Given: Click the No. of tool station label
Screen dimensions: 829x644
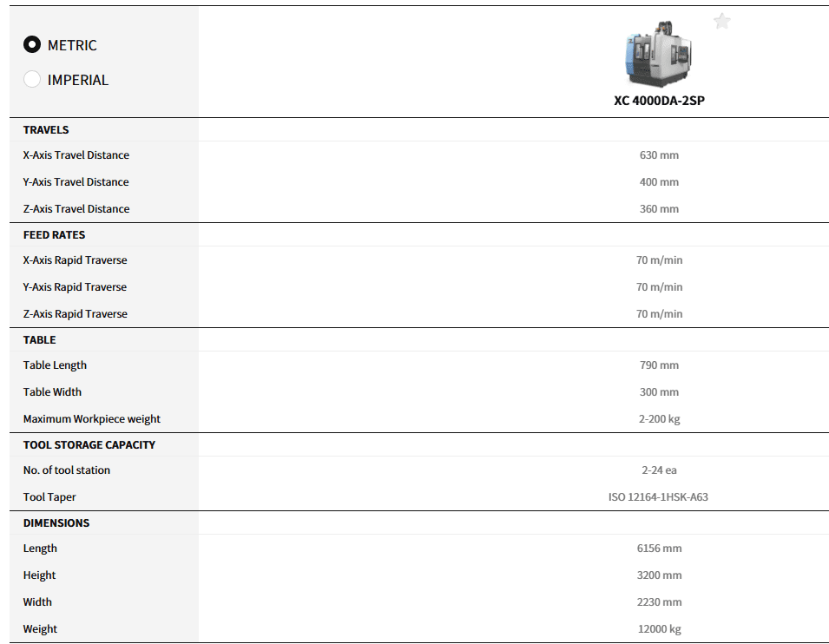Looking at the screenshot, I should [x=67, y=470].
